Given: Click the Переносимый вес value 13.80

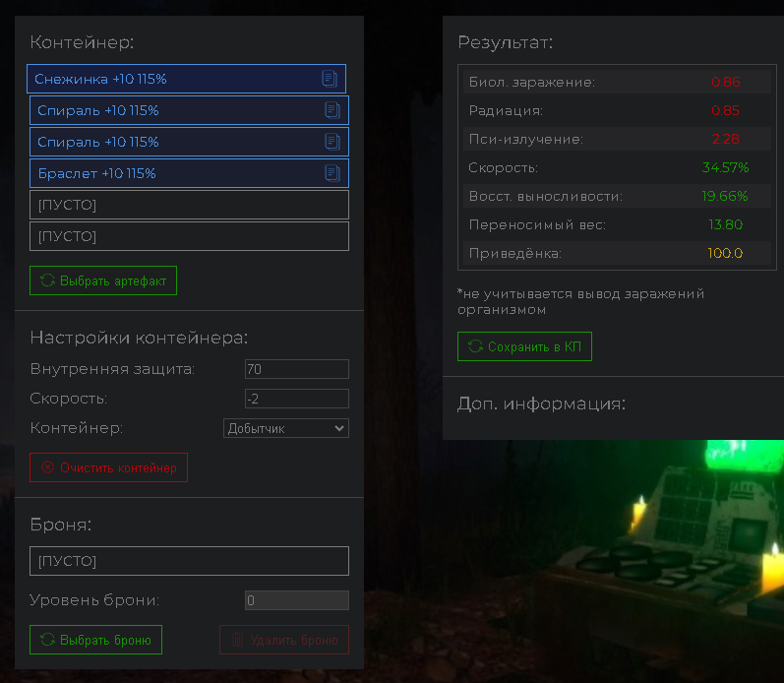Looking at the screenshot, I should click(x=726, y=224).
